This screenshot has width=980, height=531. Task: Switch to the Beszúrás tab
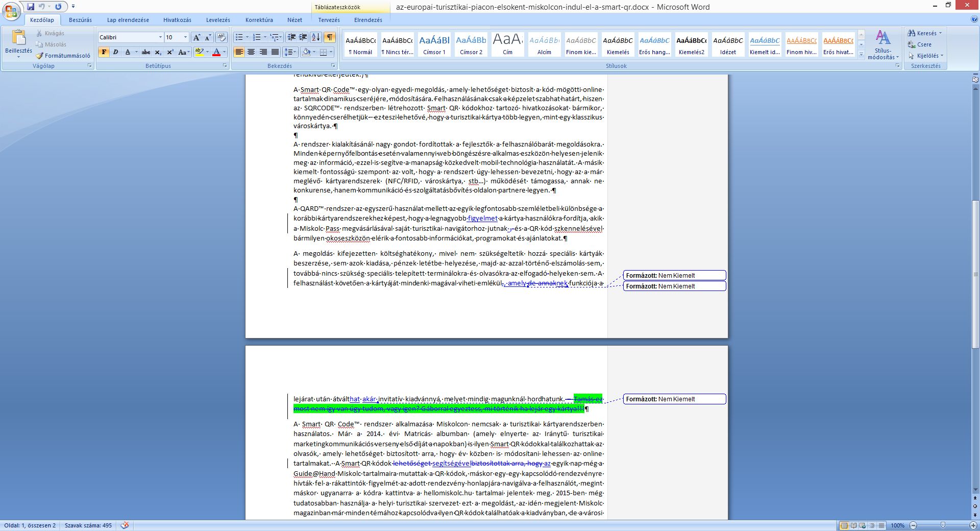click(x=80, y=20)
